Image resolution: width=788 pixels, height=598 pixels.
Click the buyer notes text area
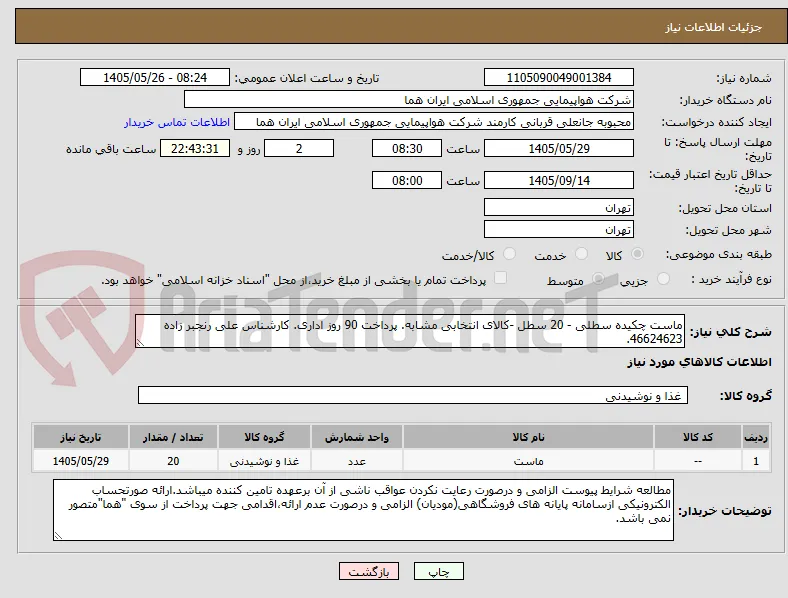[363, 510]
